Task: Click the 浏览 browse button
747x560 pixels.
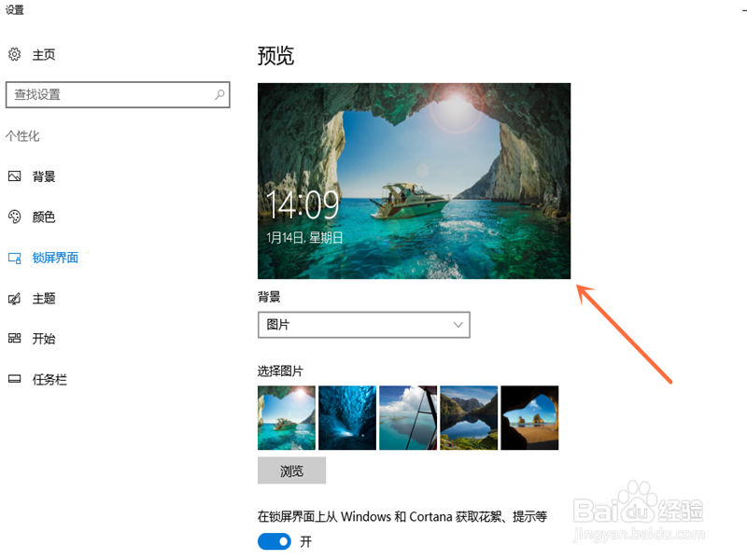Action: tap(291, 470)
